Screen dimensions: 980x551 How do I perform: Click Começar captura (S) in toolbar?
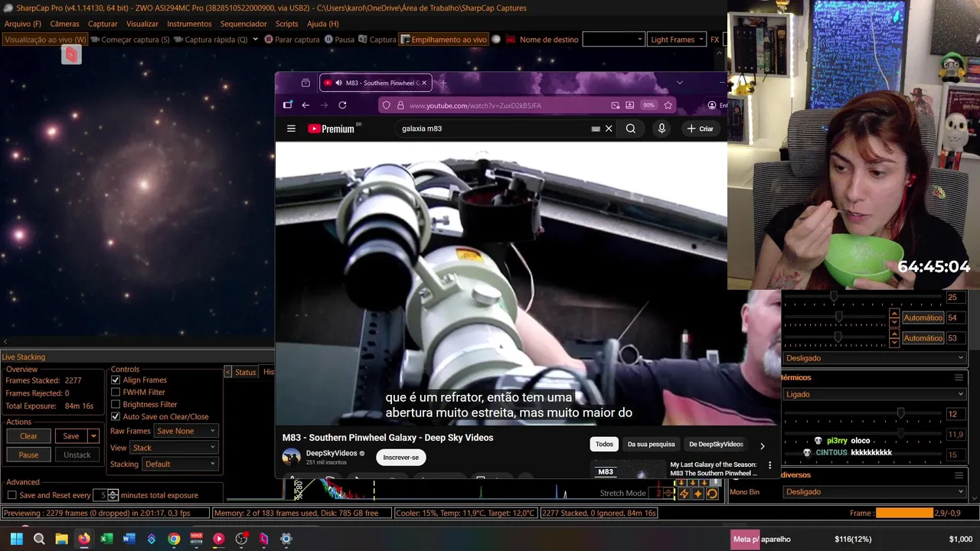coord(130,39)
